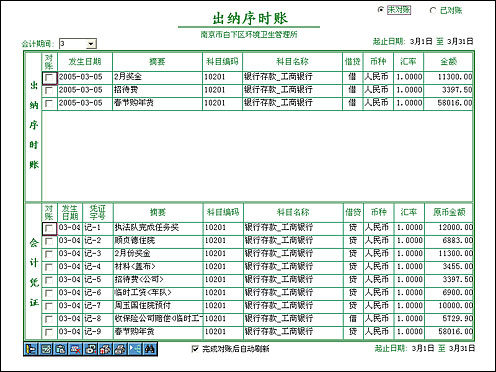Image resolution: width=496 pixels, height=372 pixels.
Task: Click the 发生日期 header in cashier table
Action: [85, 61]
